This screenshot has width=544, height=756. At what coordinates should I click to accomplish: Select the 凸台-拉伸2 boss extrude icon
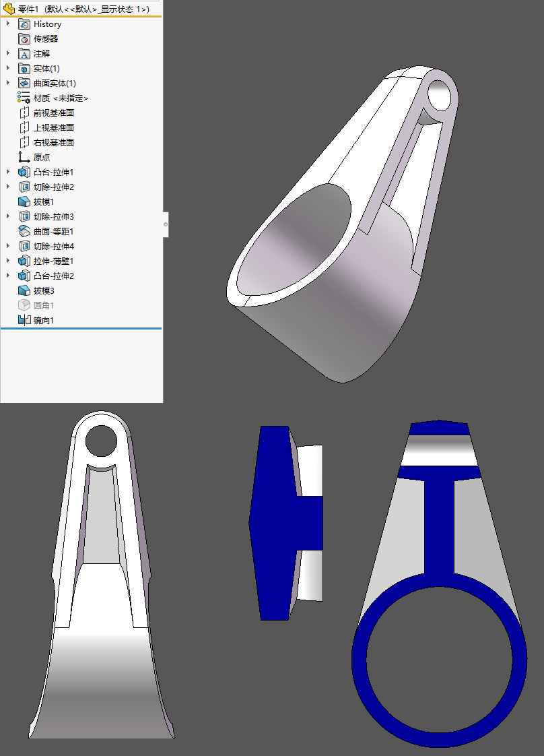click(x=24, y=276)
